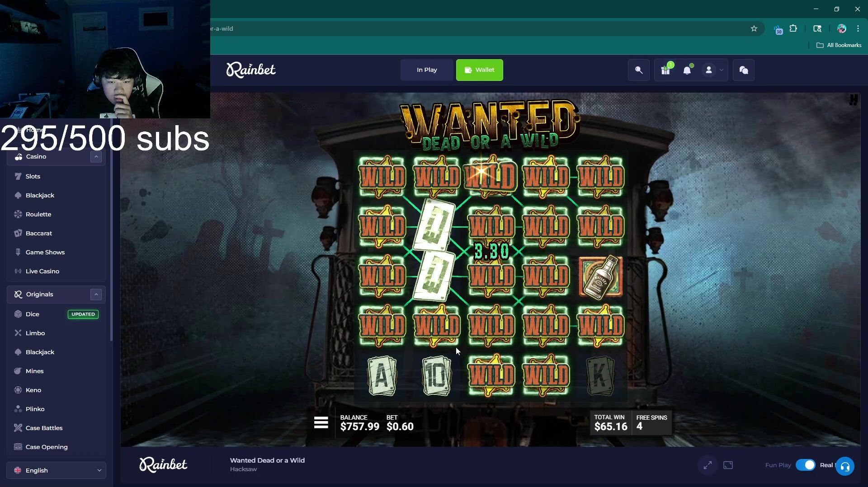Open the chat bubbles icon
Viewport: 868px width, 487px height.
743,70
